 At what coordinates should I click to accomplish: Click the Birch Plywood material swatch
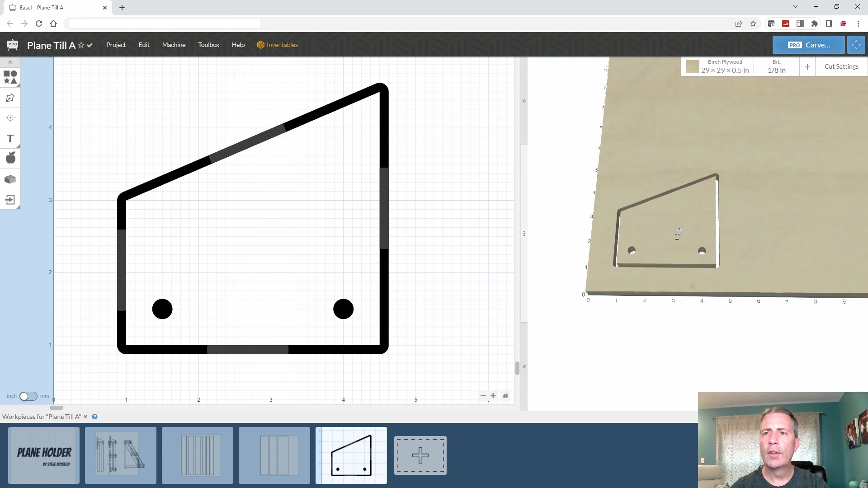692,66
